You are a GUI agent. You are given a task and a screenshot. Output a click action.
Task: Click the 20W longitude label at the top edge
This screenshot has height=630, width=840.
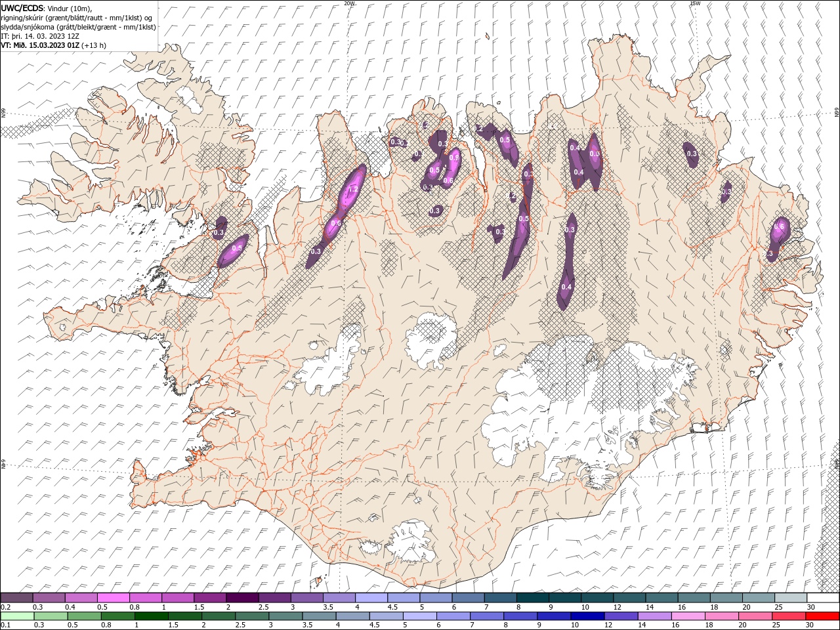(350, 3)
